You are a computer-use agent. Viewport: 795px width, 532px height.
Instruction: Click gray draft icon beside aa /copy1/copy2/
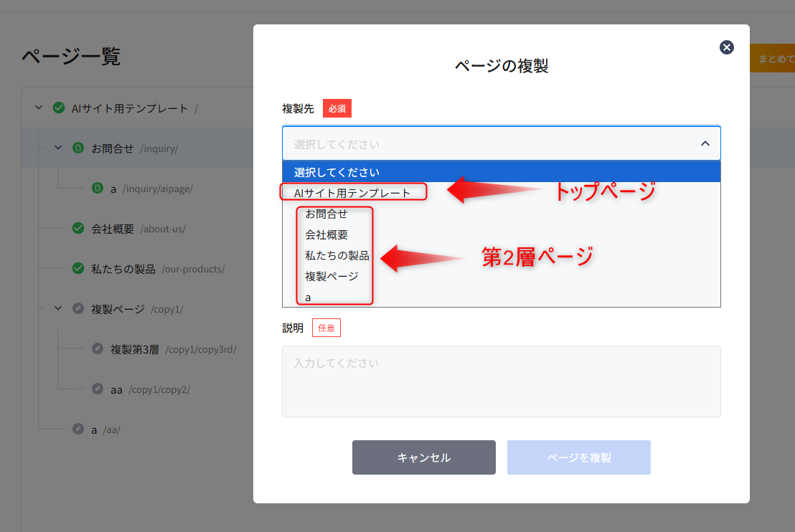98,389
